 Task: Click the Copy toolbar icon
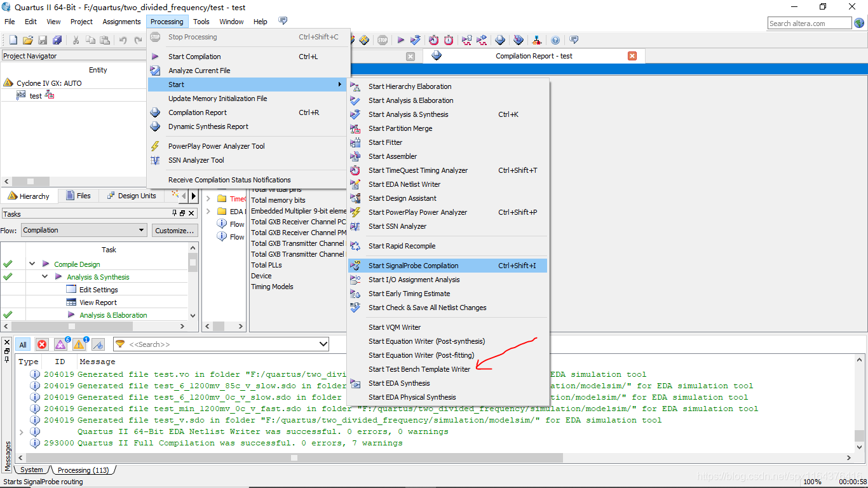90,40
